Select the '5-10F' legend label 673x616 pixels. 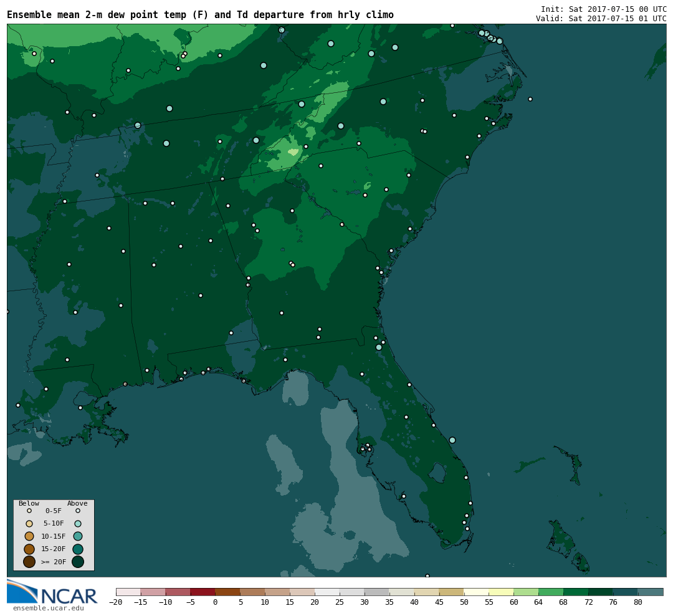54,524
